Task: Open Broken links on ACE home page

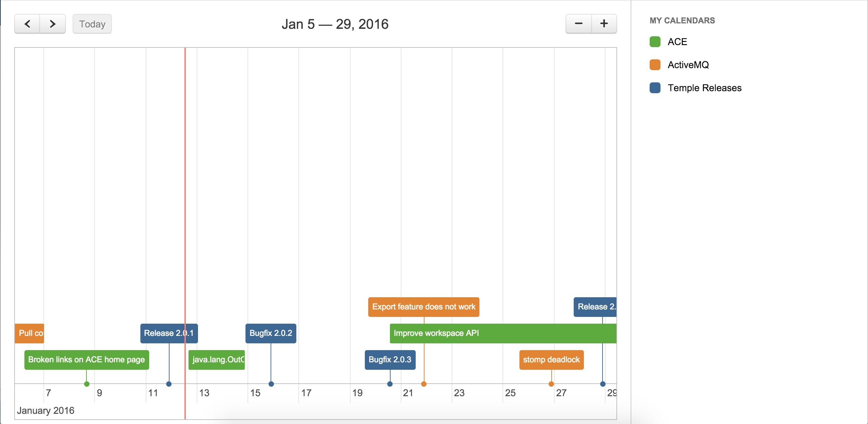Action: pyautogui.click(x=86, y=360)
